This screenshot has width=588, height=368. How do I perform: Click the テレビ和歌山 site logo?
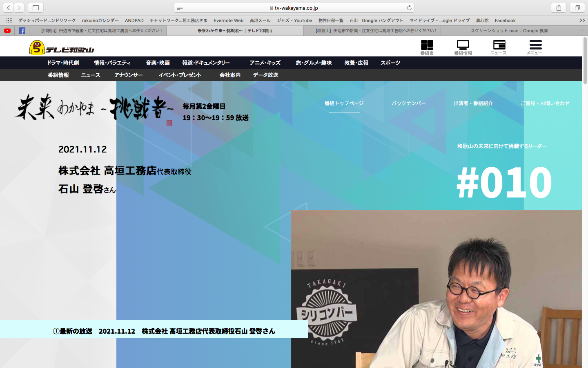click(x=62, y=47)
